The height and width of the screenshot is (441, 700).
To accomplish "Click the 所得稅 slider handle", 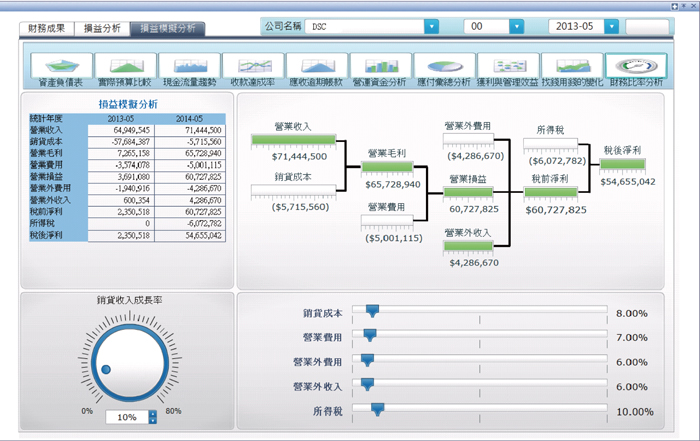I will (377, 408).
